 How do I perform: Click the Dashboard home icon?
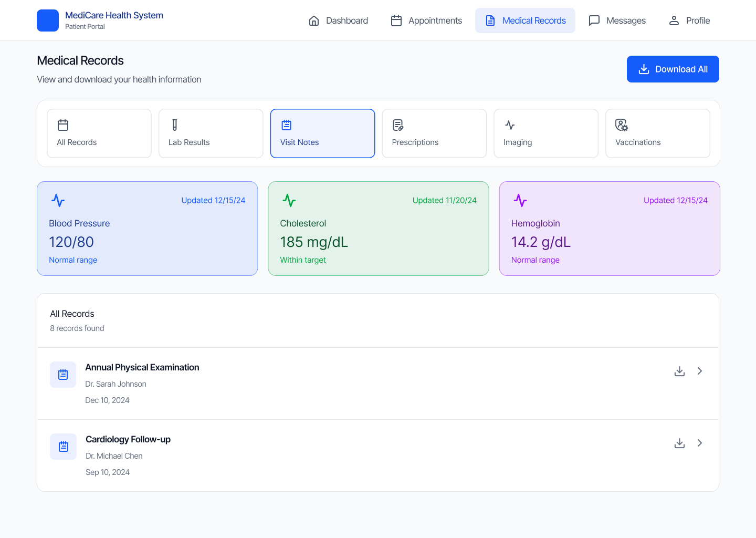314,20
